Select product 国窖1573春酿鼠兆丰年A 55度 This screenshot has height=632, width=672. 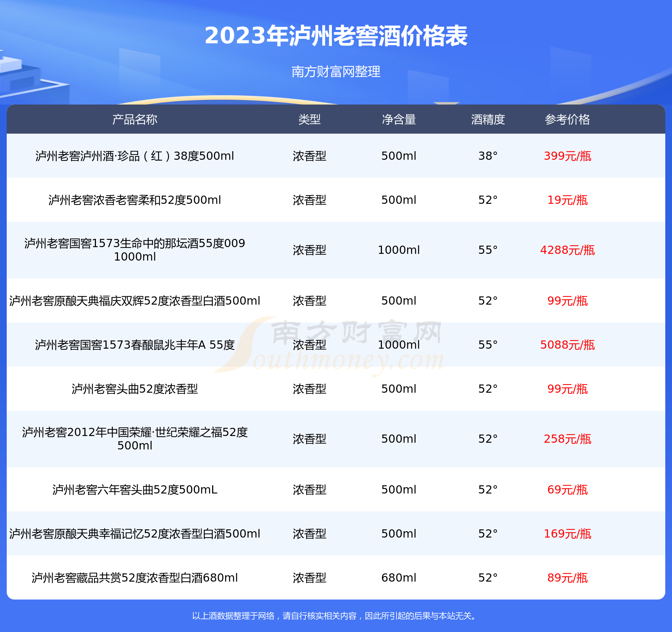[x=135, y=345]
